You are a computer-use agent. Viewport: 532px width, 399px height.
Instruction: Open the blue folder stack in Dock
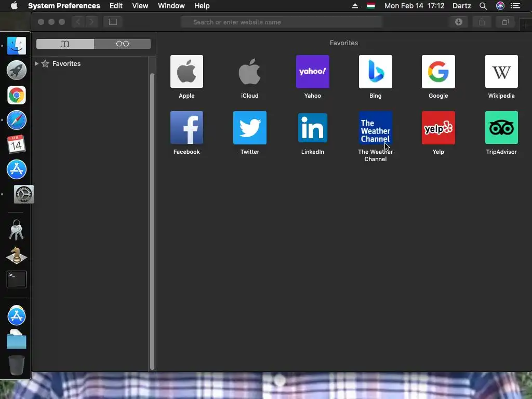coord(16,340)
